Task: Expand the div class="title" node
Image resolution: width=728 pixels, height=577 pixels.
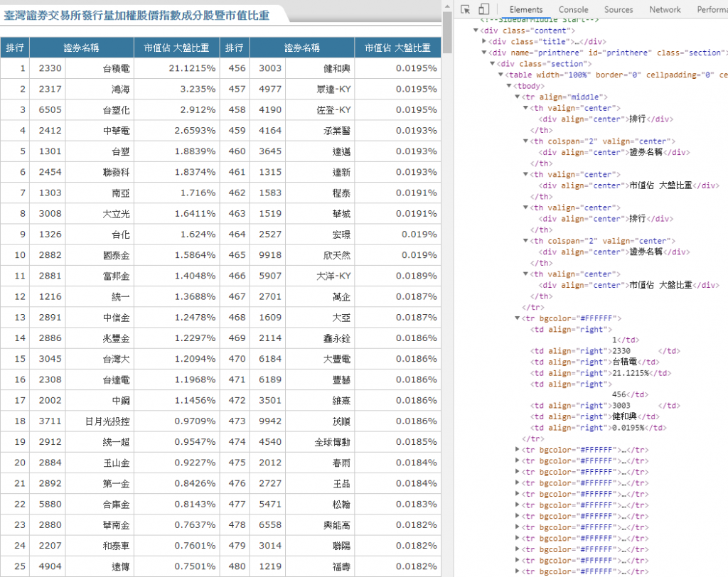Action: 483,42
